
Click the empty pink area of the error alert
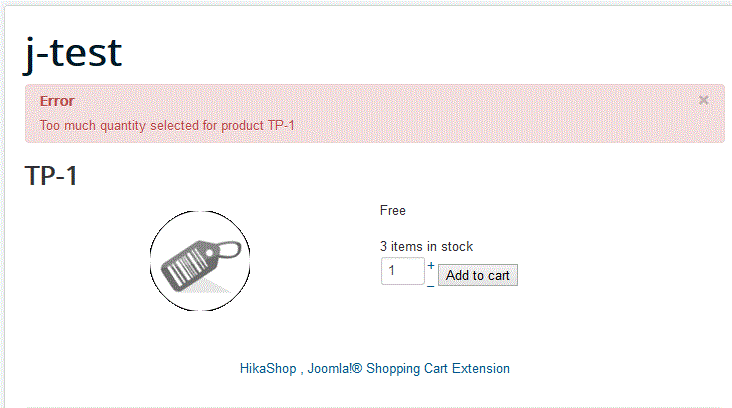pos(500,112)
